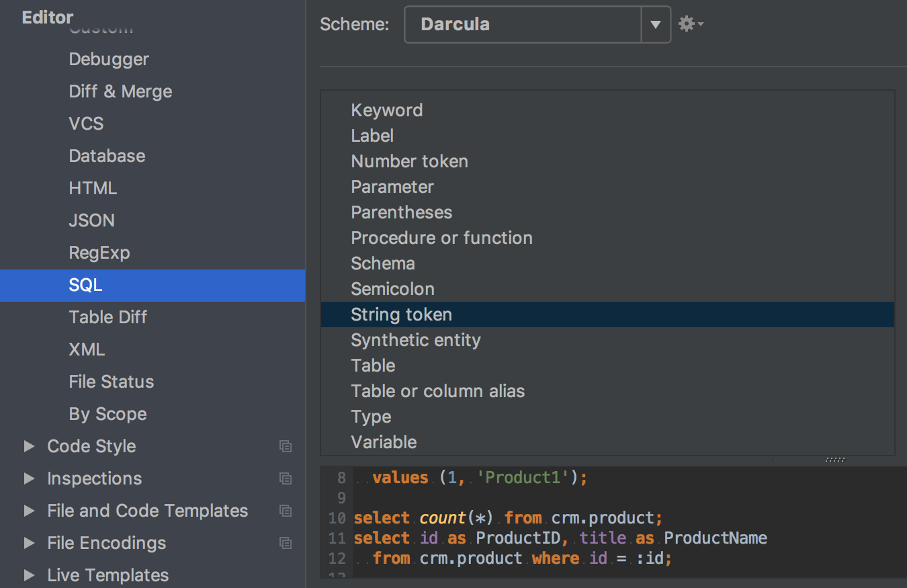Click the title column in preview
907x588 pixels.
tap(603, 538)
